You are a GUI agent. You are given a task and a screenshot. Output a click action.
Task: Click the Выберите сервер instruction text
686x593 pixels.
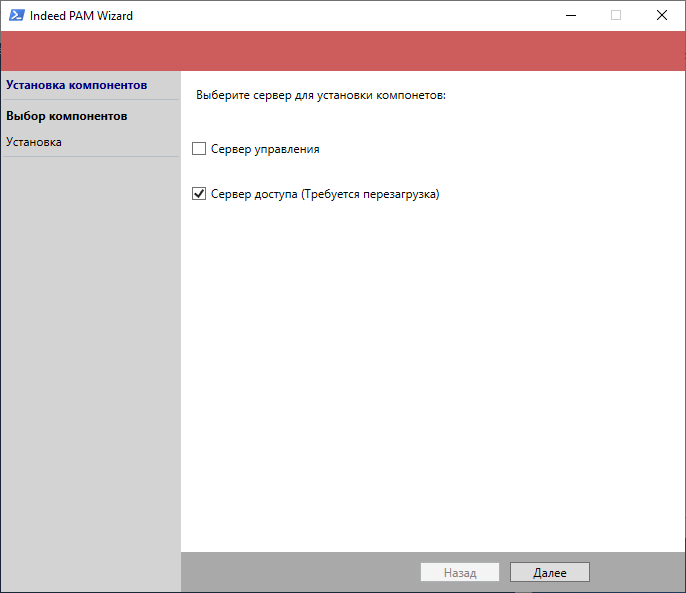[320, 96]
